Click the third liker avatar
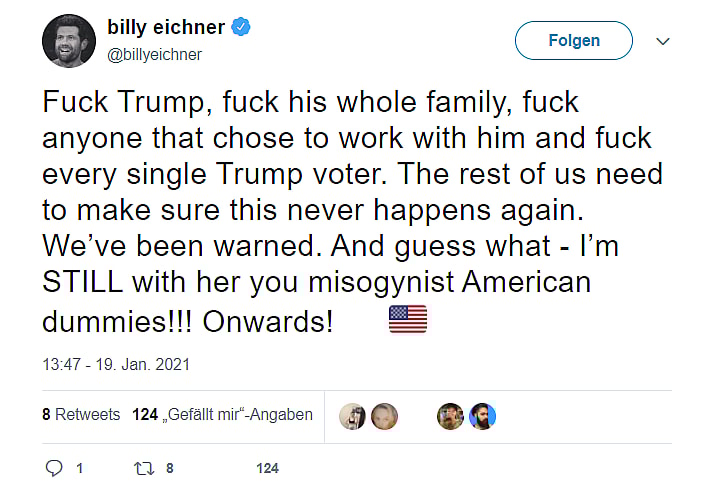 coord(450,416)
